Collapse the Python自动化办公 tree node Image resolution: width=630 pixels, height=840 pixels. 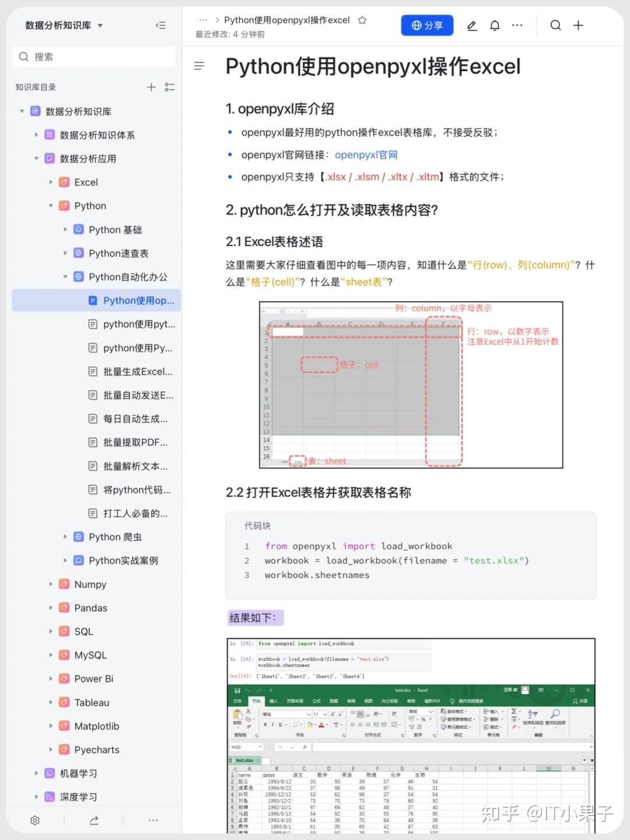(x=65, y=276)
